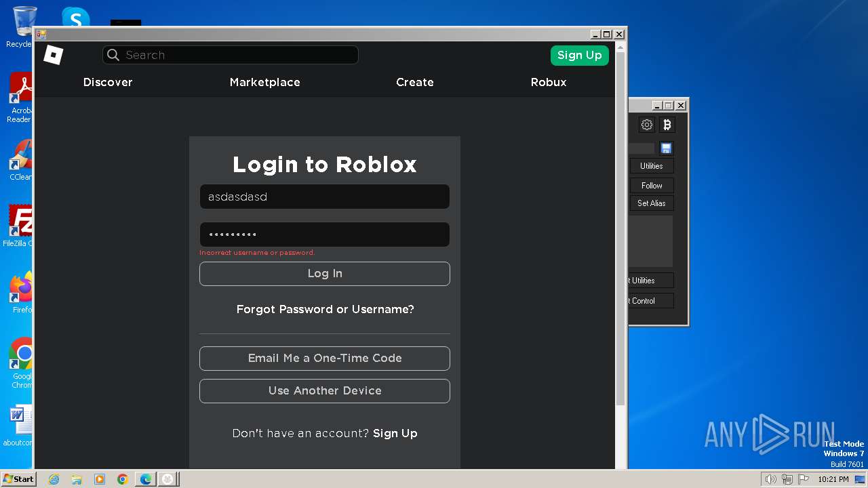The width and height of the screenshot is (868, 488).
Task: Open Skype desktop shortcut
Action: point(76,18)
